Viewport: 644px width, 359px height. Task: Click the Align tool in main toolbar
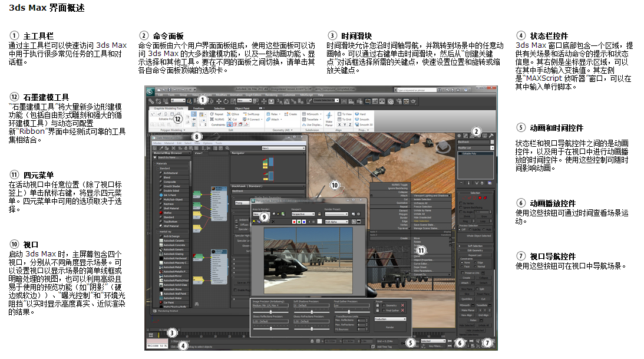351,101
